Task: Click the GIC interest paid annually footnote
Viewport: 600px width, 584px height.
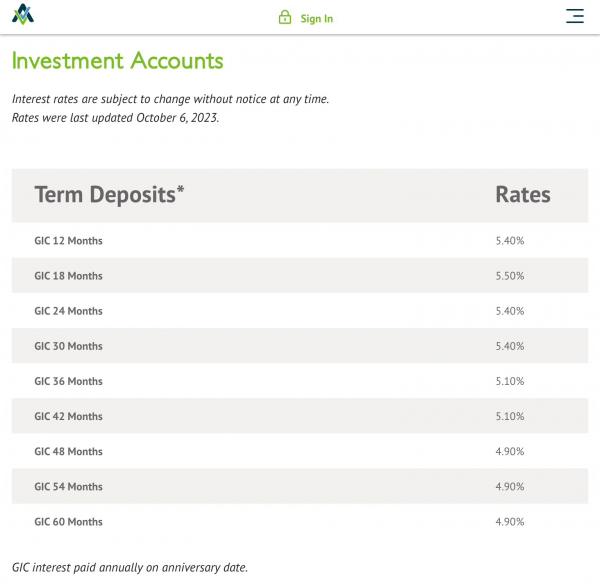Action: pyautogui.click(x=129, y=567)
